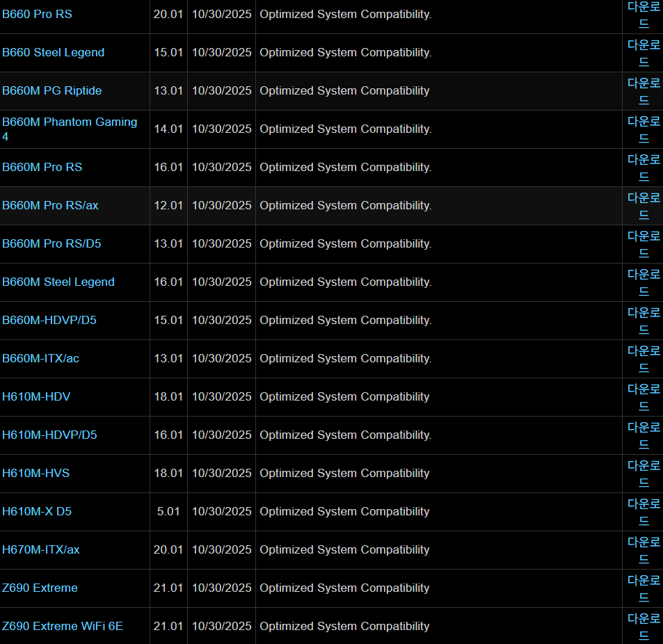
Task: Click 다운로드 for B660M Steel Legend
Action: (x=644, y=282)
